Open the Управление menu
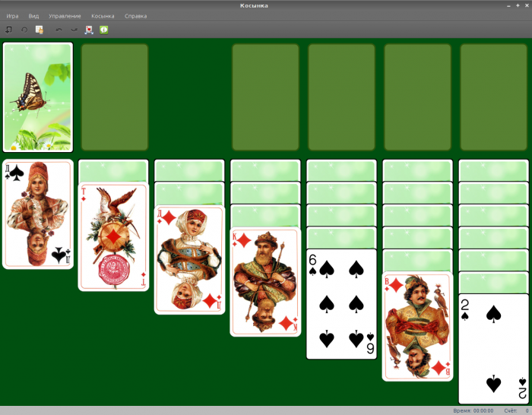532x415 pixels. pyautogui.click(x=65, y=16)
